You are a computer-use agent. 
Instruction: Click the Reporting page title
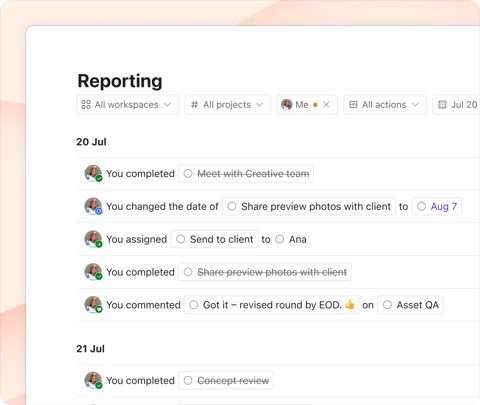120,81
